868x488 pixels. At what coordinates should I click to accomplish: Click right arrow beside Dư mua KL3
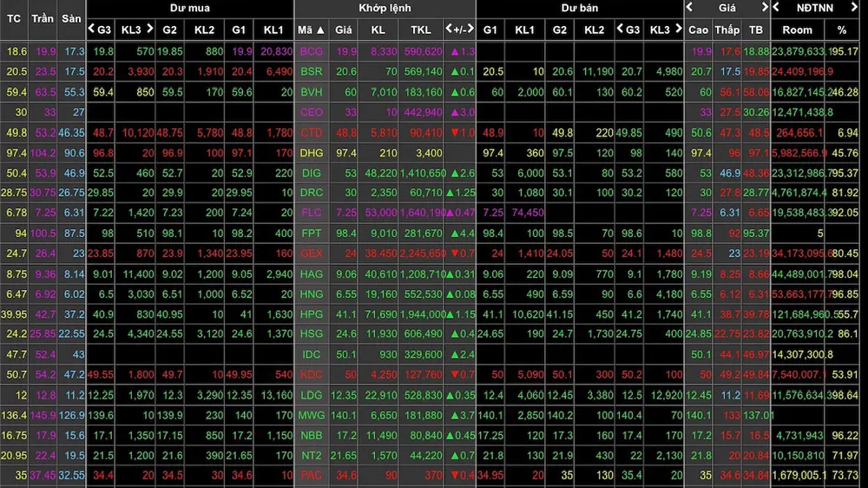click(x=149, y=29)
